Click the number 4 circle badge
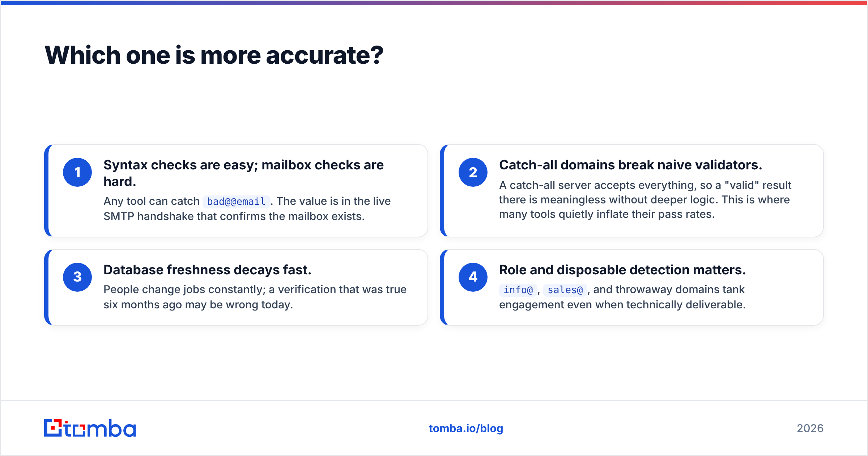Screen dimensions: 868x456 473,277
